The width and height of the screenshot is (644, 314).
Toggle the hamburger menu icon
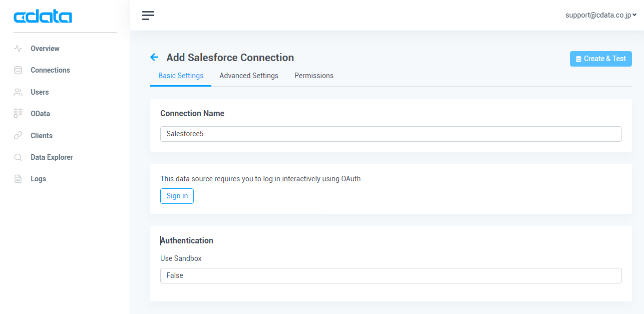pyautogui.click(x=148, y=16)
